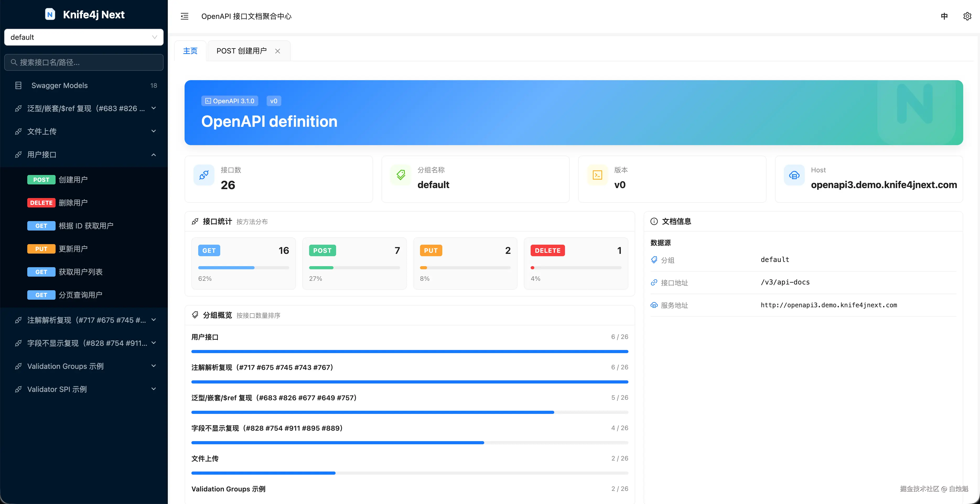This screenshot has height=504, width=980.
Task: Click the 字段不显示复现 4/26 progress bar
Action: pos(410,443)
